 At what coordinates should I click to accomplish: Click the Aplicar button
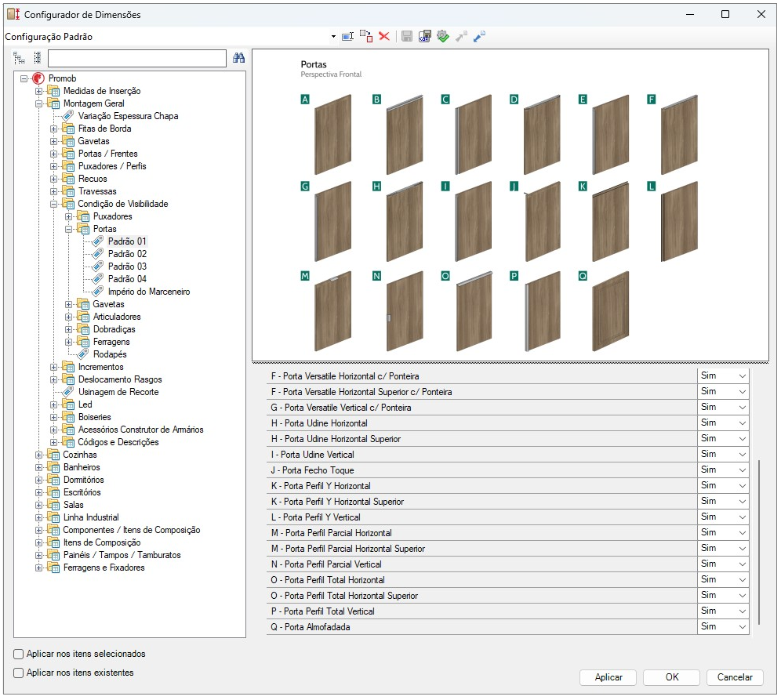tap(608, 677)
